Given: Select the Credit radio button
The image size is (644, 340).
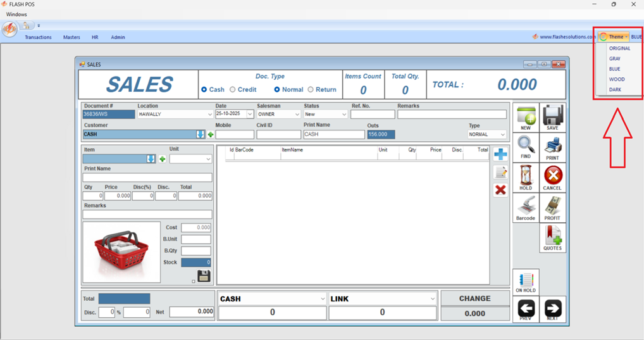Looking at the screenshot, I should pyautogui.click(x=233, y=90).
